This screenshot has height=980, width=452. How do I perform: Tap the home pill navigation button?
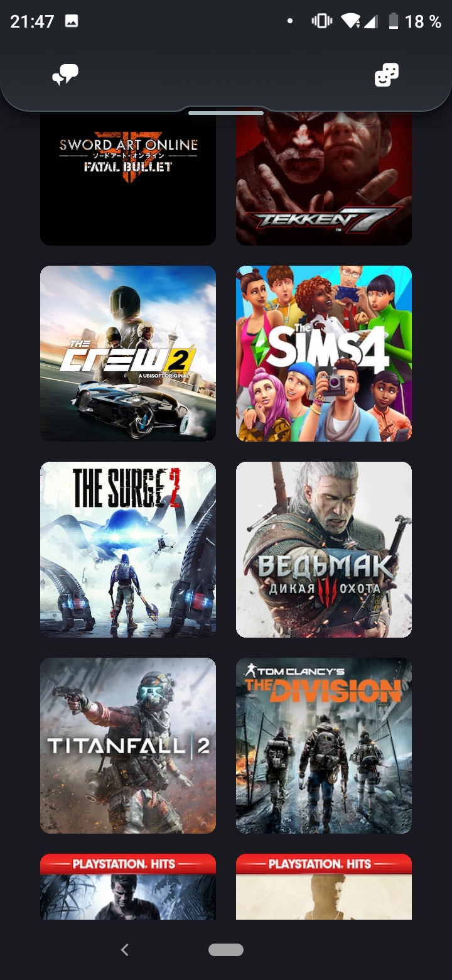point(226,950)
